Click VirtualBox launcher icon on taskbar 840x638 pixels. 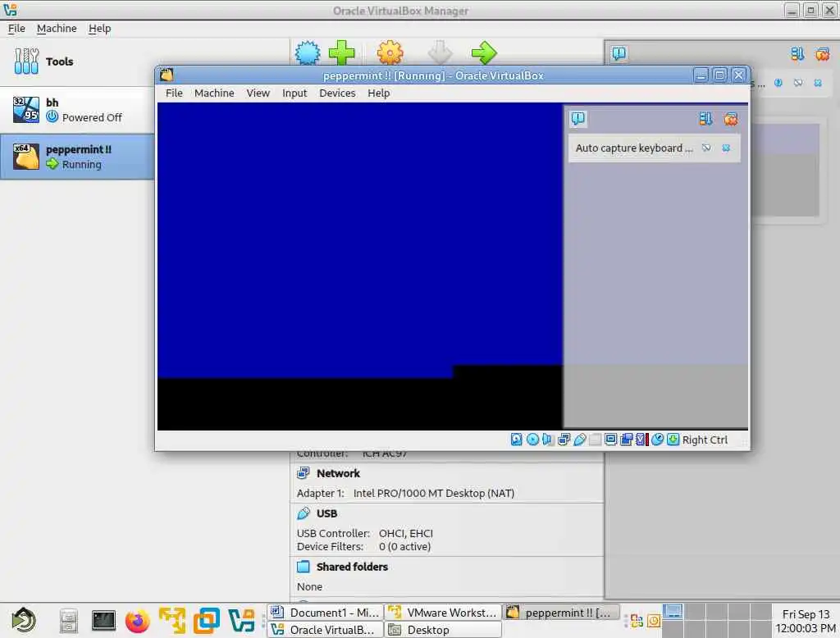pos(241,621)
